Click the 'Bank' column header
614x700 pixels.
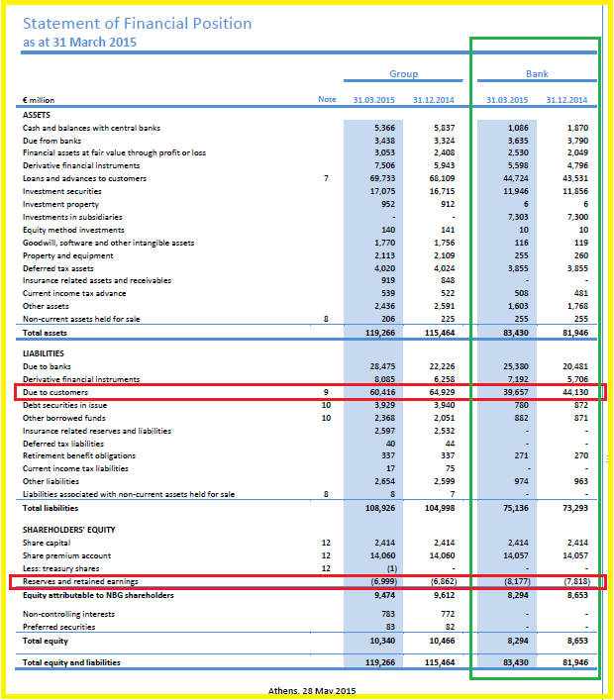pyautogui.click(x=537, y=74)
